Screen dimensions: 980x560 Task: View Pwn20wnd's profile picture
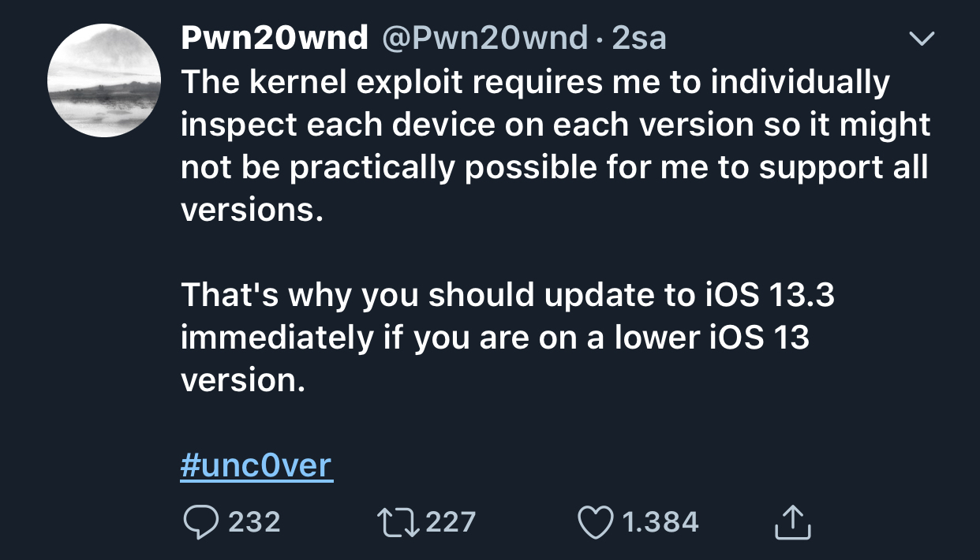tap(104, 80)
